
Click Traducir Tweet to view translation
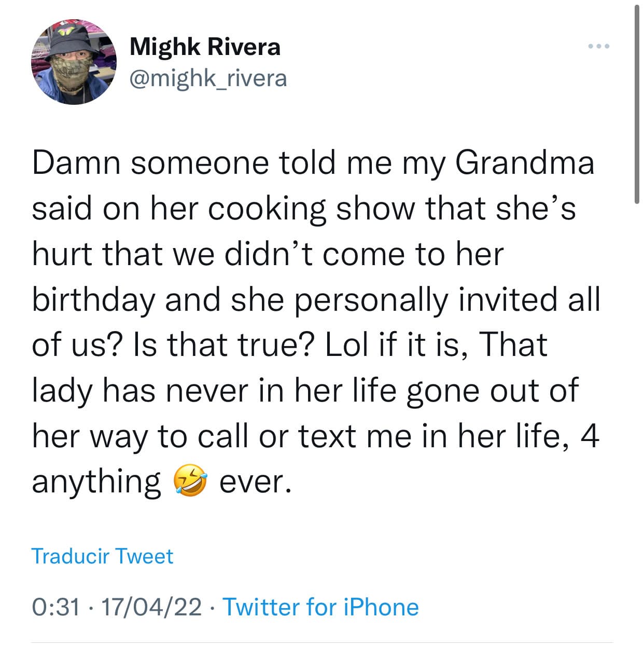pyautogui.click(x=102, y=556)
